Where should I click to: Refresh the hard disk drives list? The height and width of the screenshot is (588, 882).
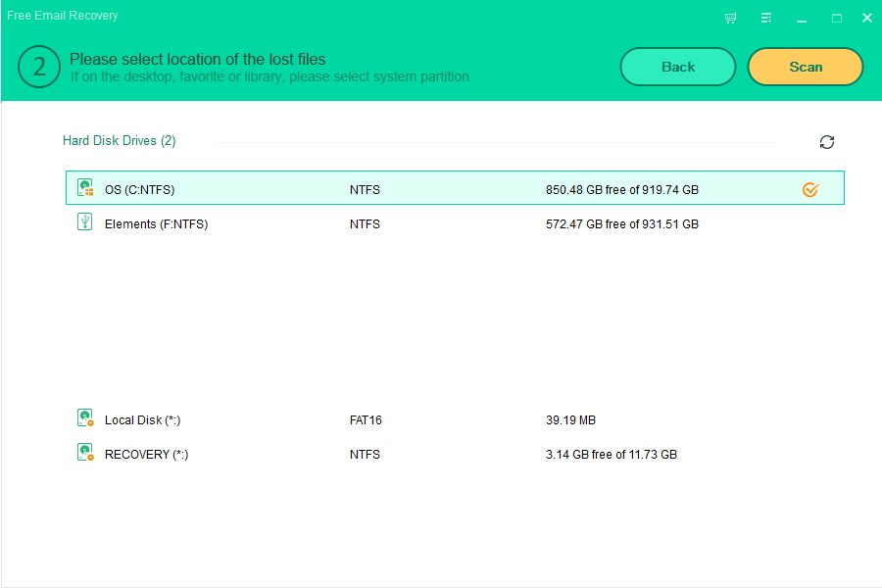(x=827, y=142)
